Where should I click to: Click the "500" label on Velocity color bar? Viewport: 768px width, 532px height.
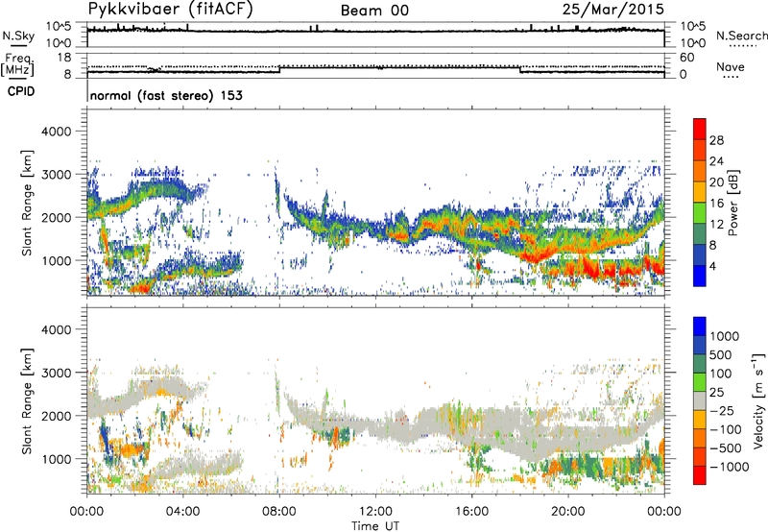pos(723,354)
